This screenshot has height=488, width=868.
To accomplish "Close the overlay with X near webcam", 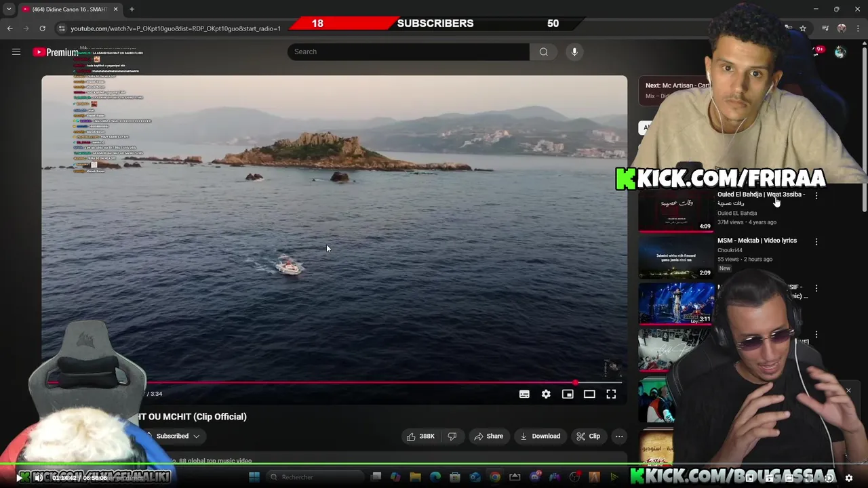I will pos(848,390).
